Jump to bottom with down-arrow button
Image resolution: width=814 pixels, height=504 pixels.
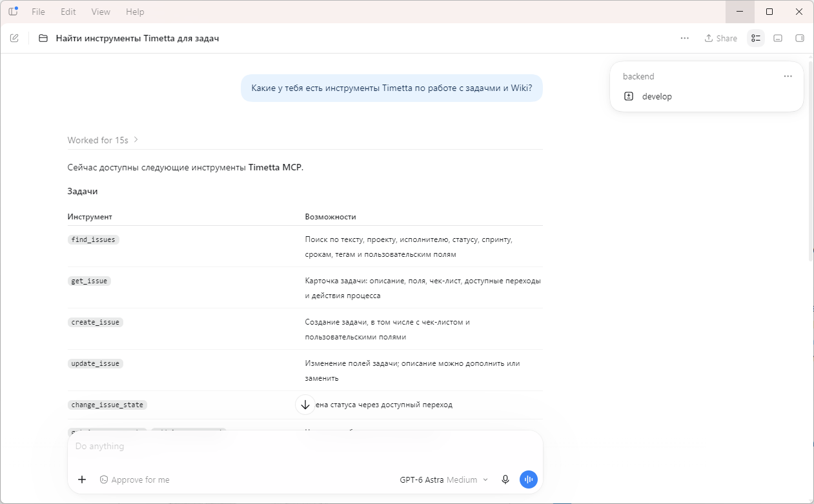pyautogui.click(x=305, y=405)
